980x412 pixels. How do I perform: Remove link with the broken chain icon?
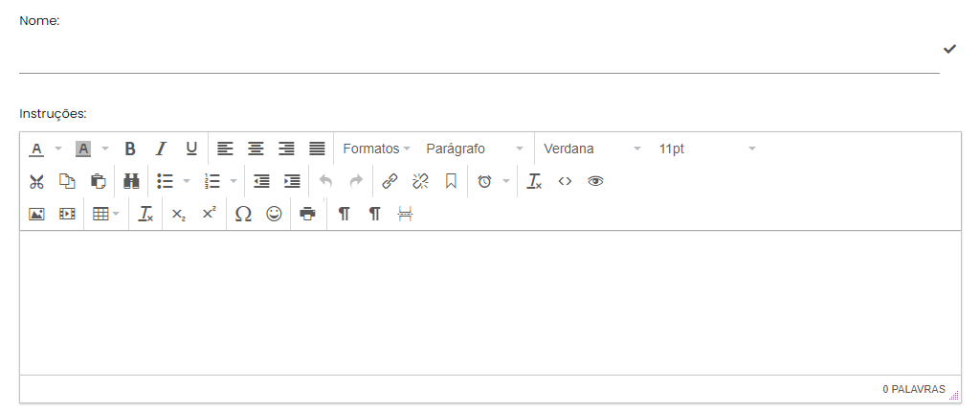point(421,182)
